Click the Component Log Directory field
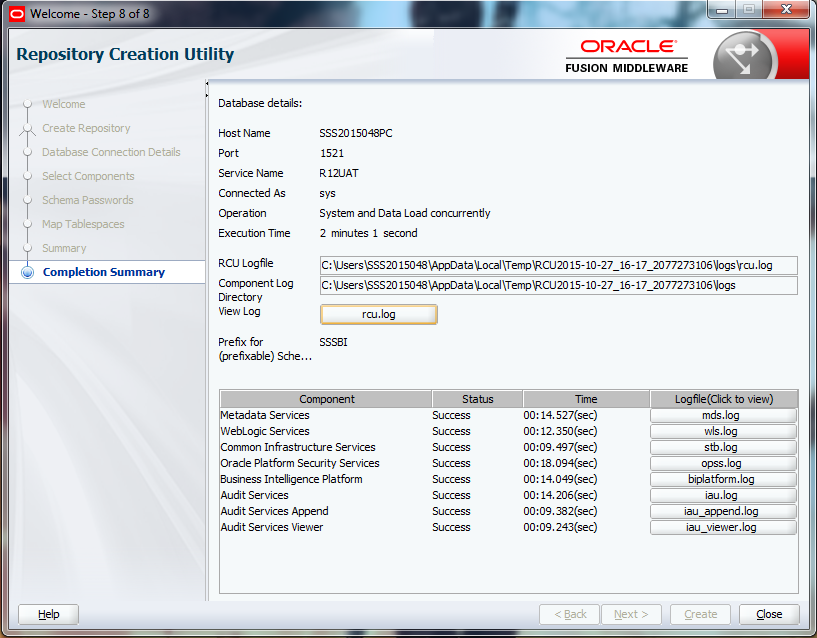 click(x=559, y=286)
